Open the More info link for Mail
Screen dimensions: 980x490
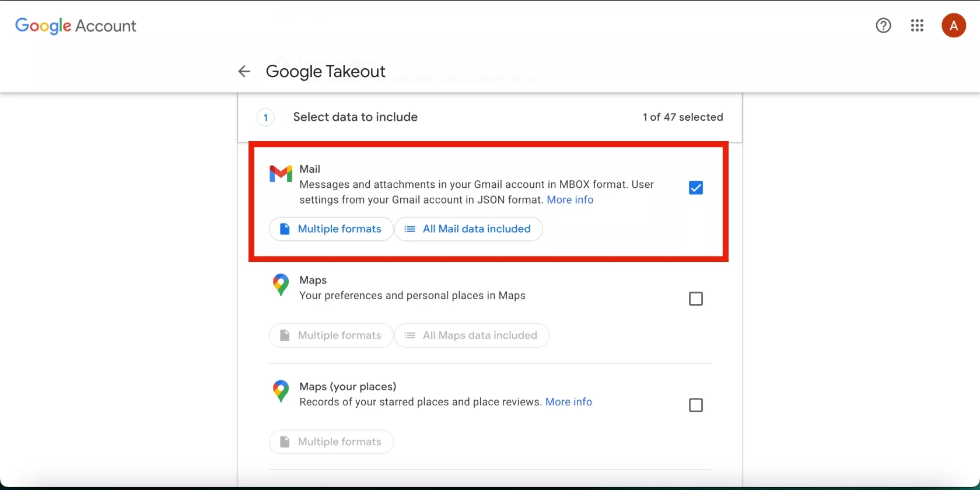point(570,199)
